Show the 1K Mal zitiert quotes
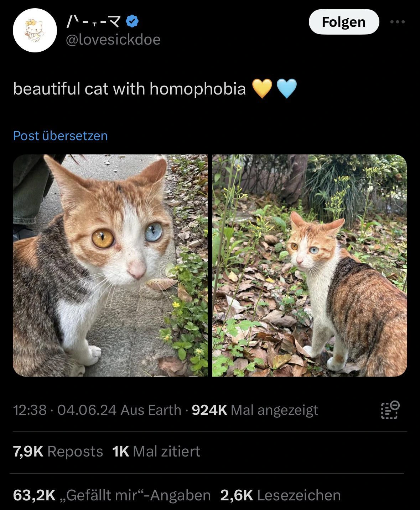The height and width of the screenshot is (510, 420). click(156, 452)
